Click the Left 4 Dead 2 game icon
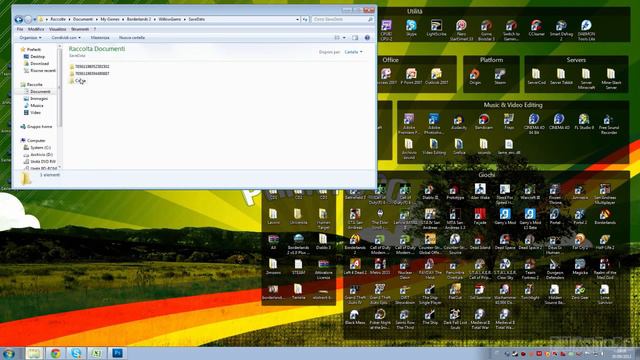 tap(355, 267)
